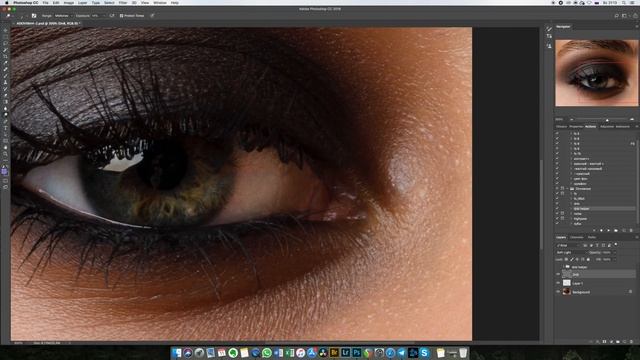Expand the d&b helper layer group
The width and height of the screenshot is (640, 360).
563,267
